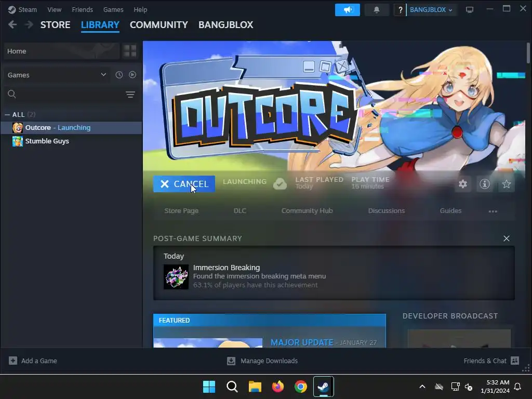Open the developer broadcast thumbnail
Viewport: 532px width, 399px height.
click(x=459, y=338)
